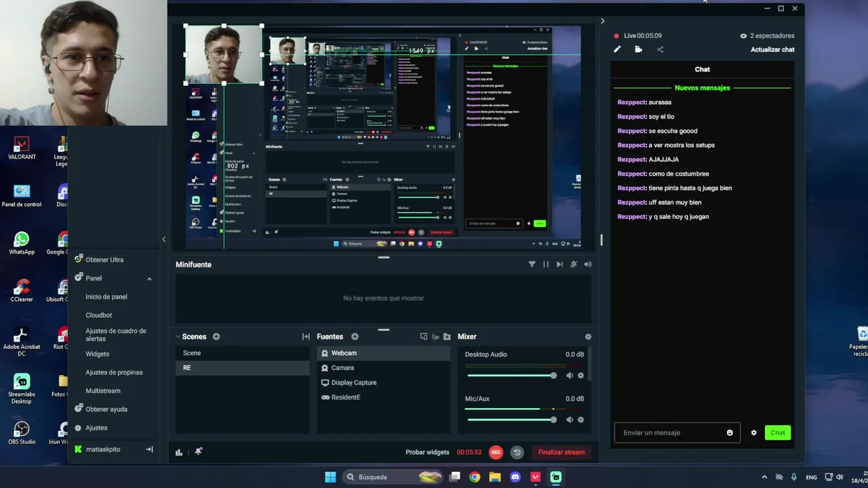The image size is (868, 488).
Task: Click the logout arrow beside matiaskpito
Action: [149, 449]
